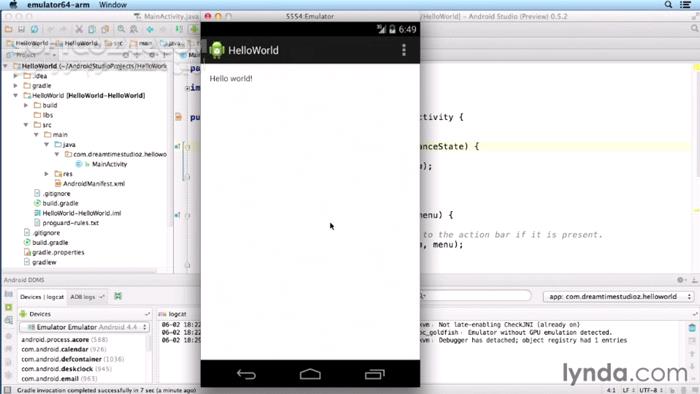
Task: Click the green screen capture icon in DDMS sidebar
Action: tap(8, 307)
